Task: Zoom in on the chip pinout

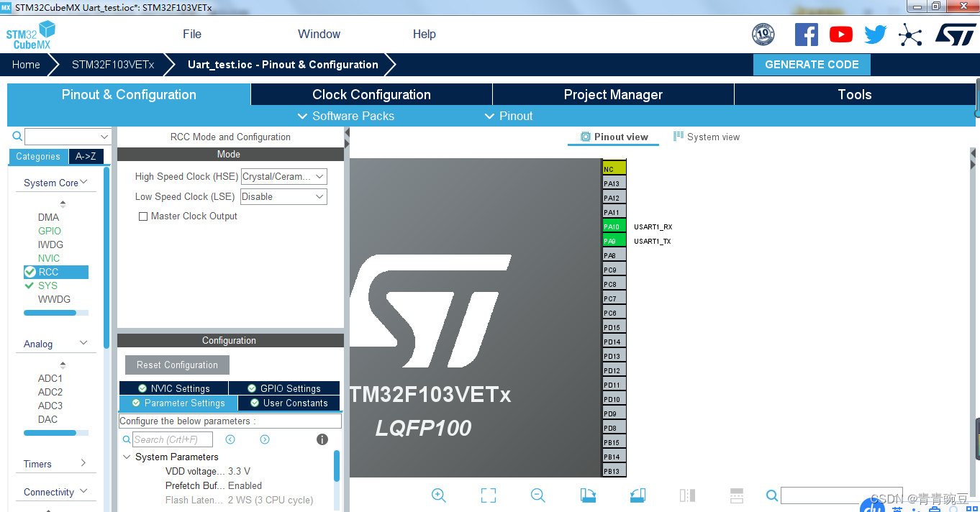Action: pos(439,495)
